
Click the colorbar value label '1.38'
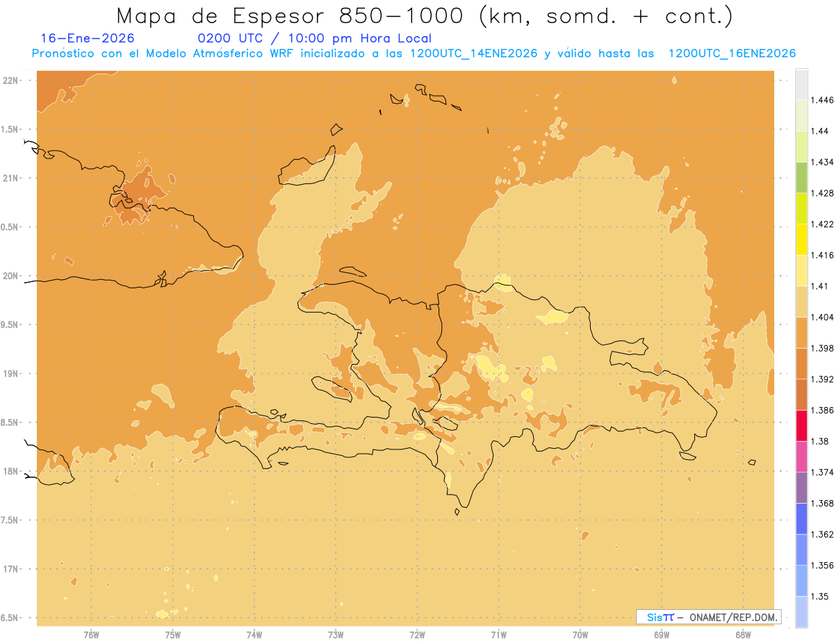tap(820, 441)
